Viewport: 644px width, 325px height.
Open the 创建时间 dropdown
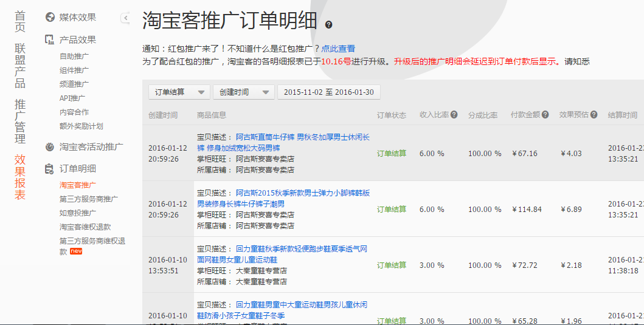(244, 92)
